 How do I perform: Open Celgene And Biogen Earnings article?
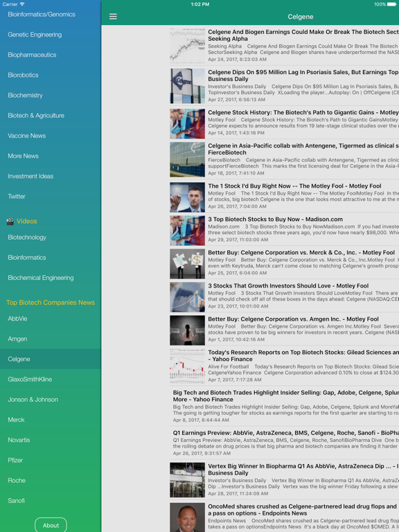click(284, 46)
